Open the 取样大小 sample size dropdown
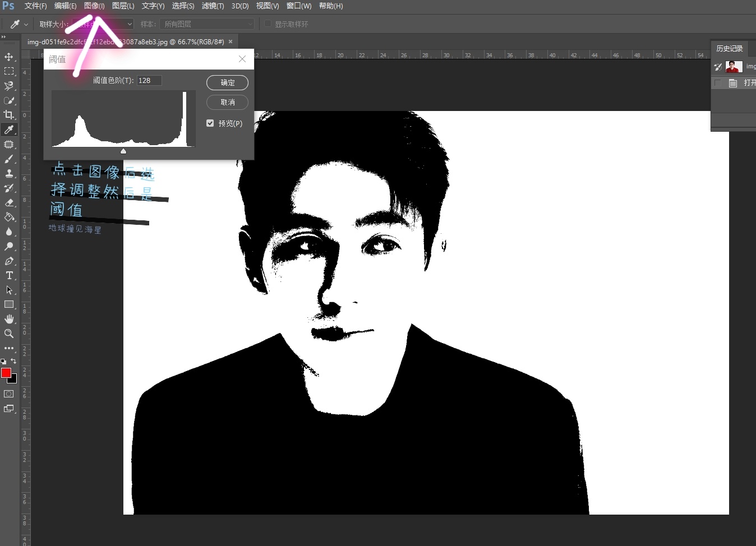Image resolution: width=756 pixels, height=546 pixels. (104, 24)
